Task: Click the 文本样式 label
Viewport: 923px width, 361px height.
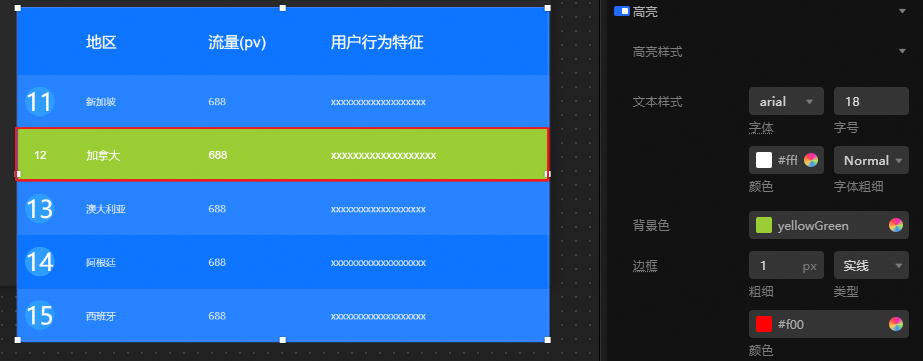Action: click(658, 101)
